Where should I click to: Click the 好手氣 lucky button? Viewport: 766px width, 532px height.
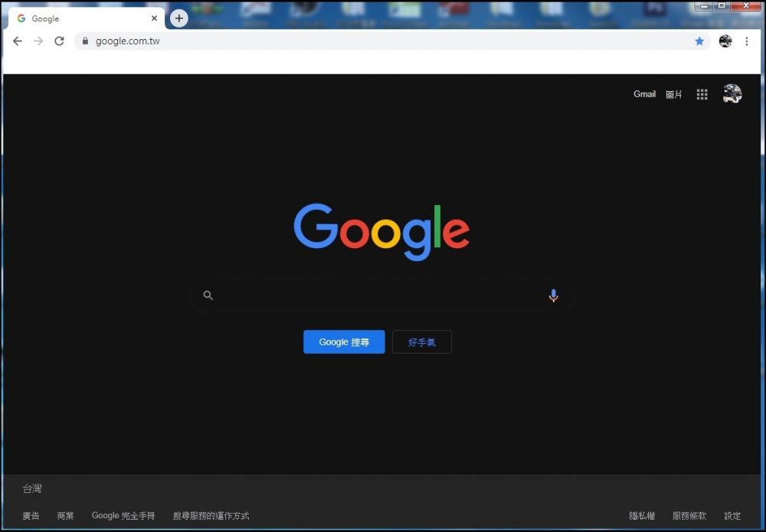pos(421,341)
